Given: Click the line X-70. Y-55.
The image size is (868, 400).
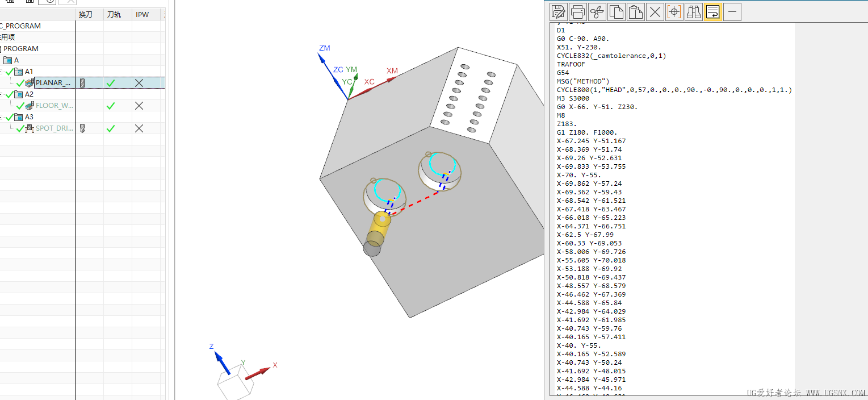Looking at the screenshot, I should tap(579, 175).
